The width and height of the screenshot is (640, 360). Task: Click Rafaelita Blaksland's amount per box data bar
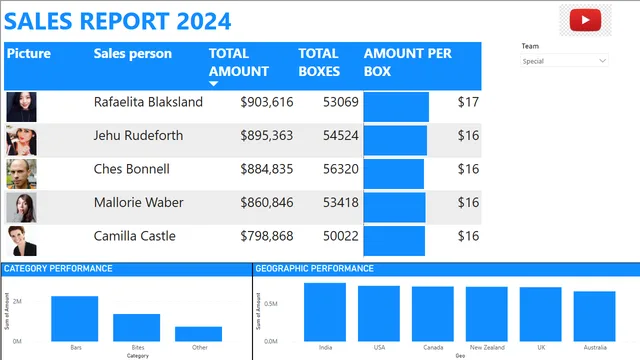(x=396, y=107)
